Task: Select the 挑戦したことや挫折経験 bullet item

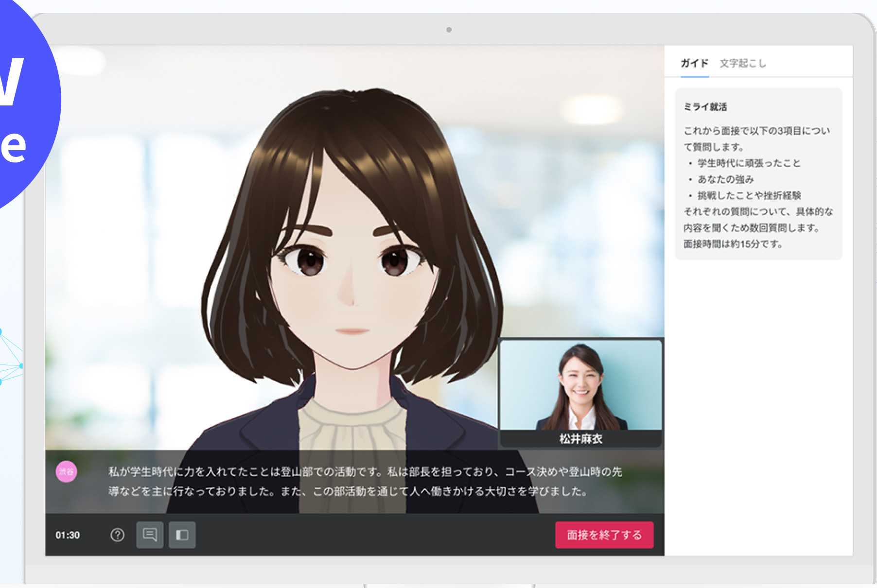Action: 749,195
